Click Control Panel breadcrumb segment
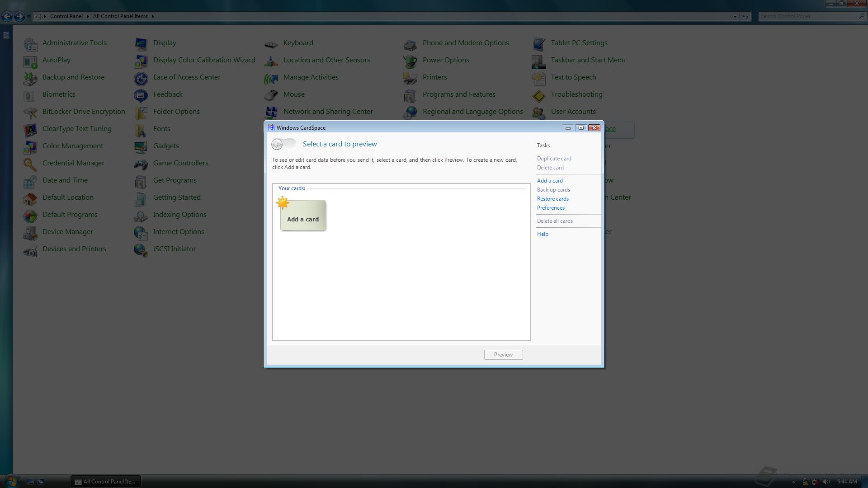868x488 pixels. pyautogui.click(x=66, y=16)
